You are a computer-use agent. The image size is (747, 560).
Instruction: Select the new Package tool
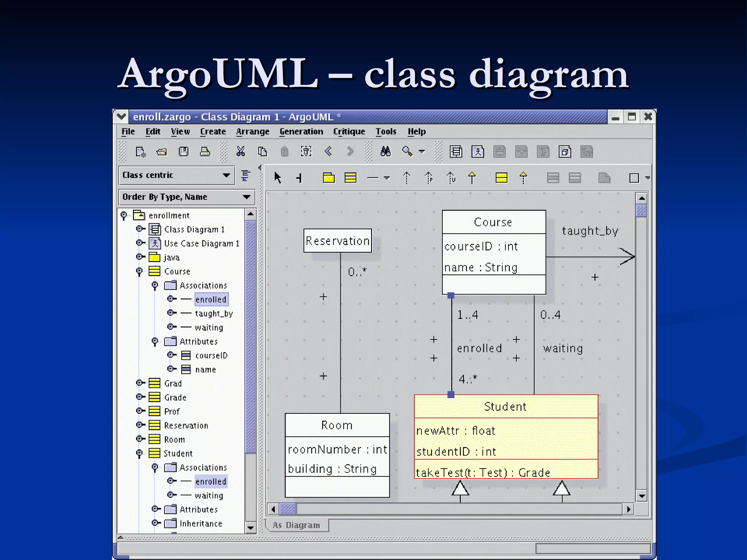(329, 178)
